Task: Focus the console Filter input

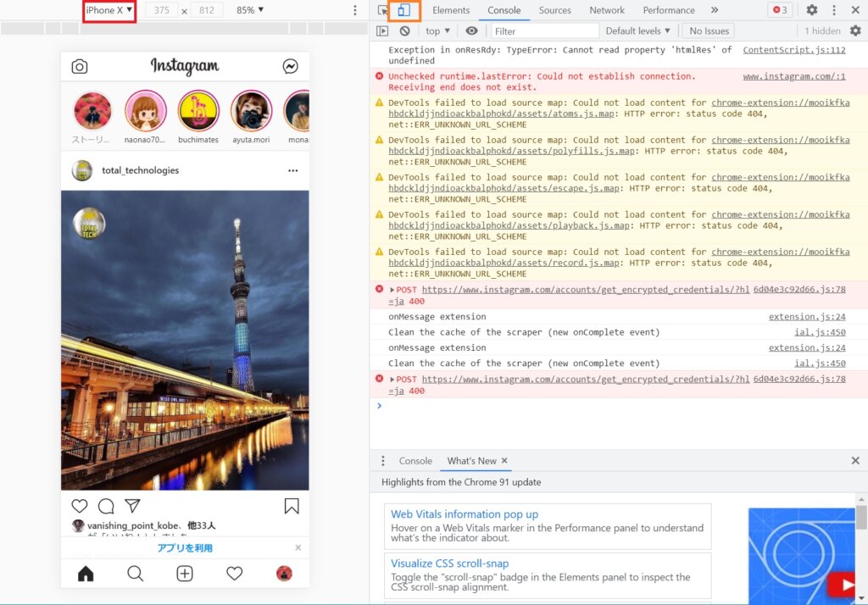Action: [545, 31]
